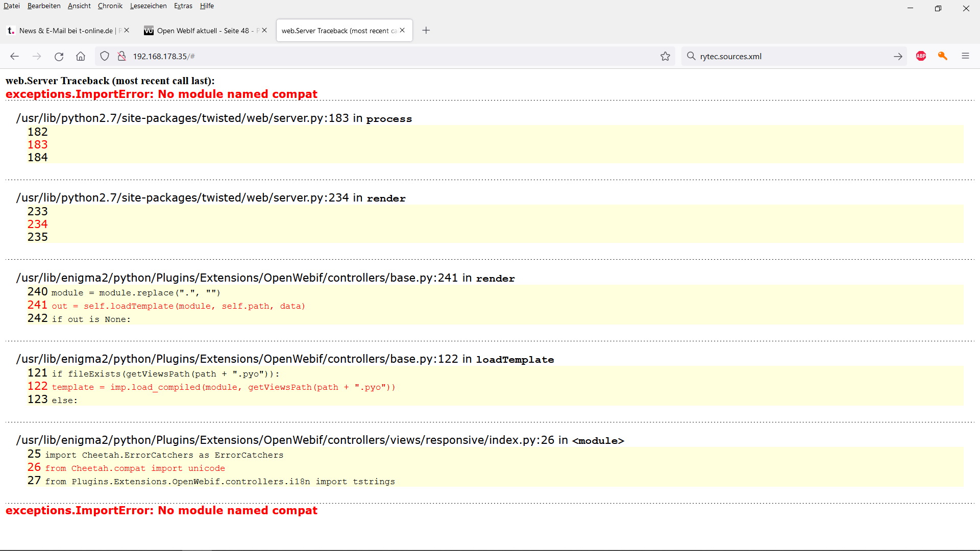Open site security info via the lock icon

coord(121,56)
